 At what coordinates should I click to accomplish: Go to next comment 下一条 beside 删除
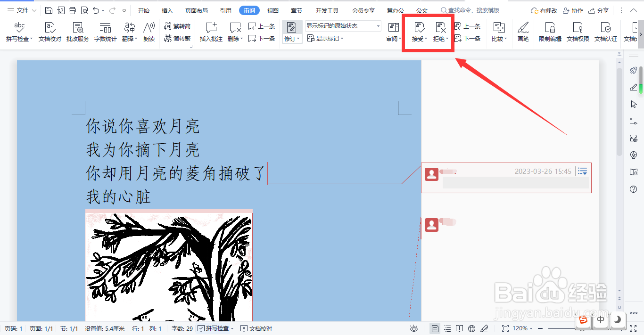click(x=262, y=39)
